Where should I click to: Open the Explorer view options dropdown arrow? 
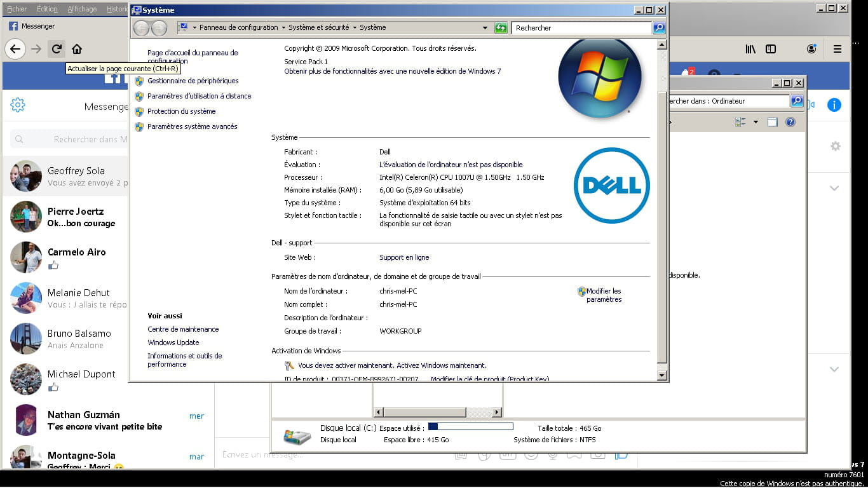756,122
